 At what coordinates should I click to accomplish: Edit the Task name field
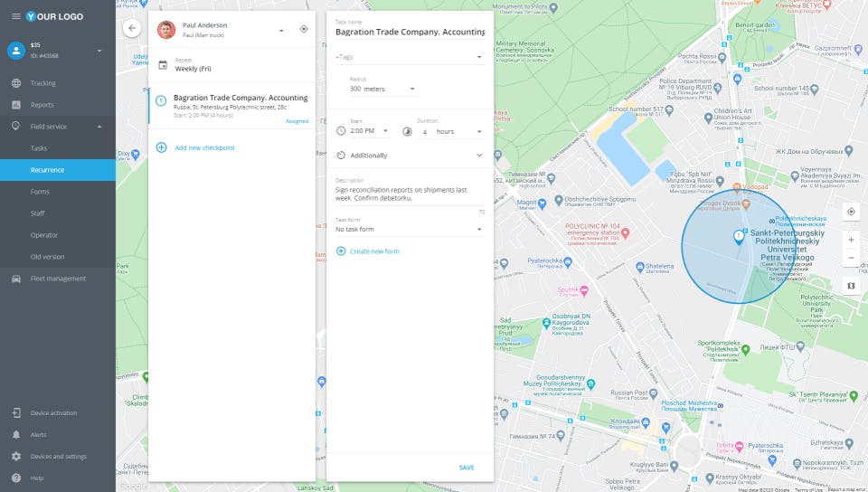[x=410, y=32]
